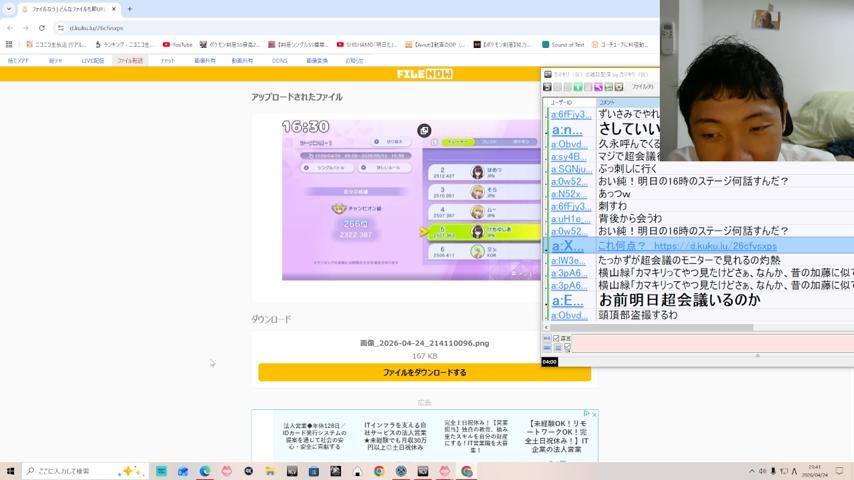Open File Explorer from the taskbar
Viewport: 854px width, 480px height.
(270, 471)
